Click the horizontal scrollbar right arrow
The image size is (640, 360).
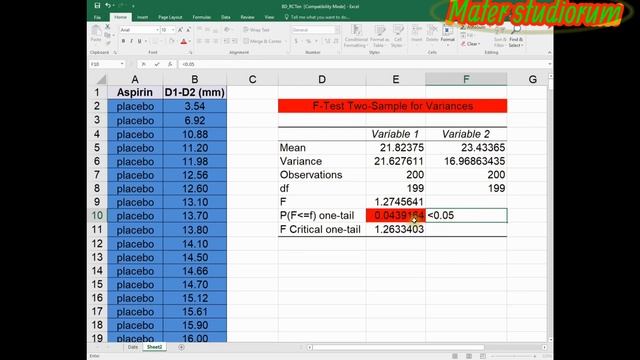click(x=544, y=347)
